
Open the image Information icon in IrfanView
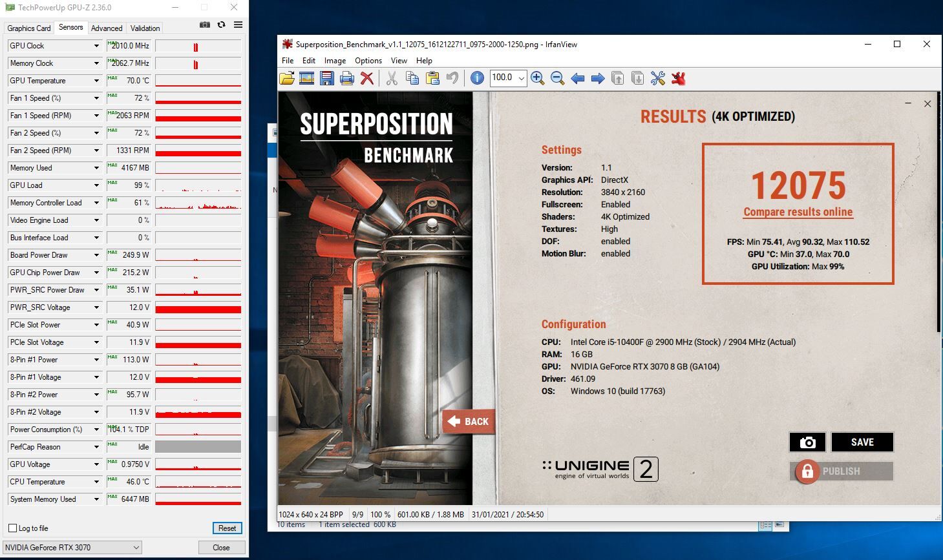[477, 78]
